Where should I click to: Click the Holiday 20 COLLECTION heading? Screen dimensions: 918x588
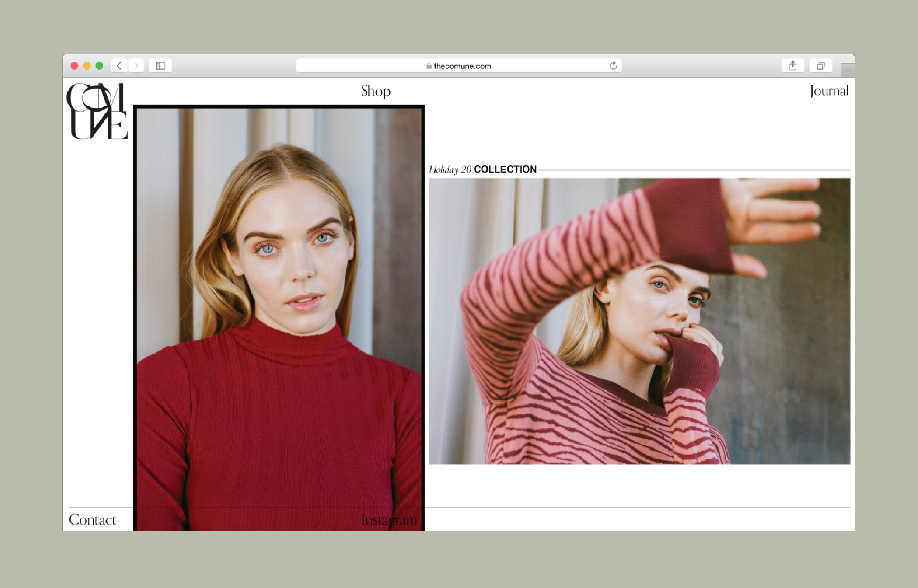(482, 170)
